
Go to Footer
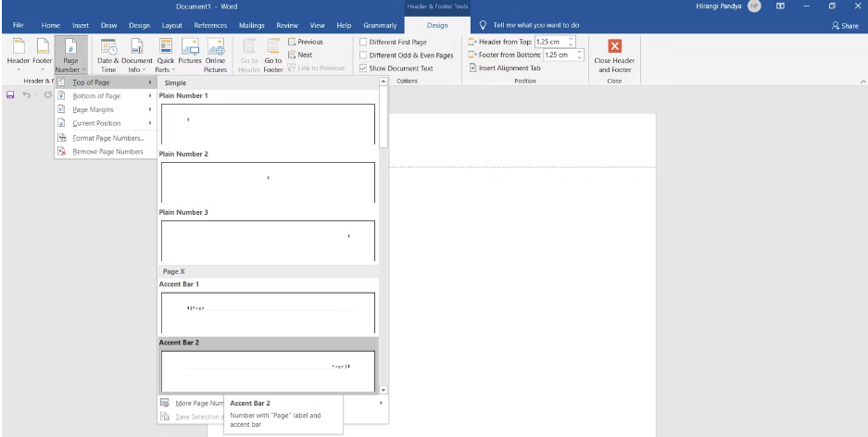273,55
